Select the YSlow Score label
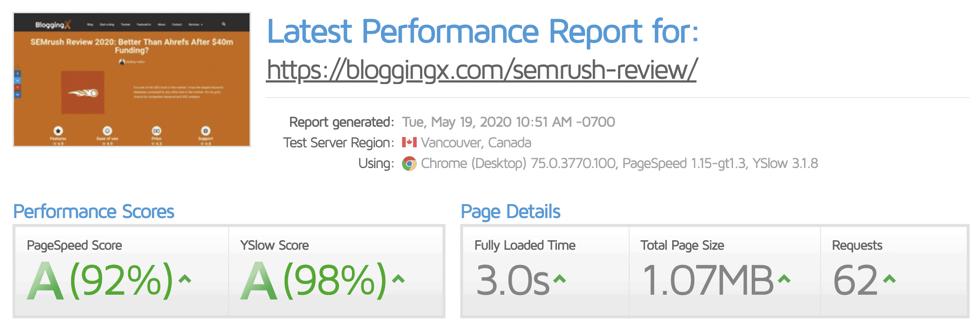Image resolution: width=980 pixels, height=336 pixels. (274, 245)
